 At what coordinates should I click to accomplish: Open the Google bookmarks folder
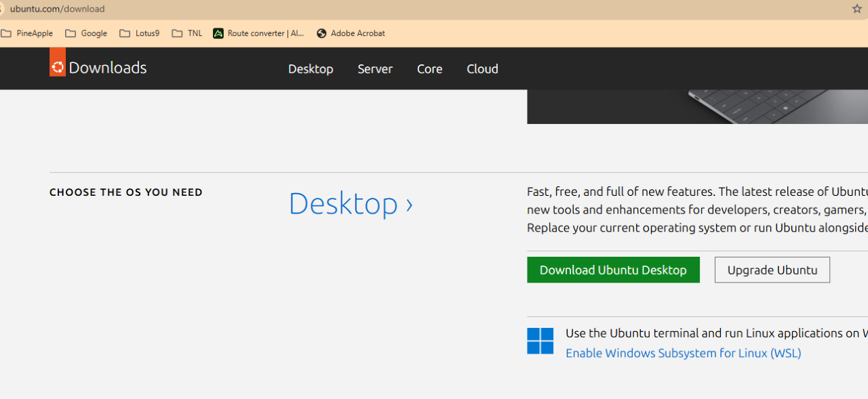click(86, 33)
